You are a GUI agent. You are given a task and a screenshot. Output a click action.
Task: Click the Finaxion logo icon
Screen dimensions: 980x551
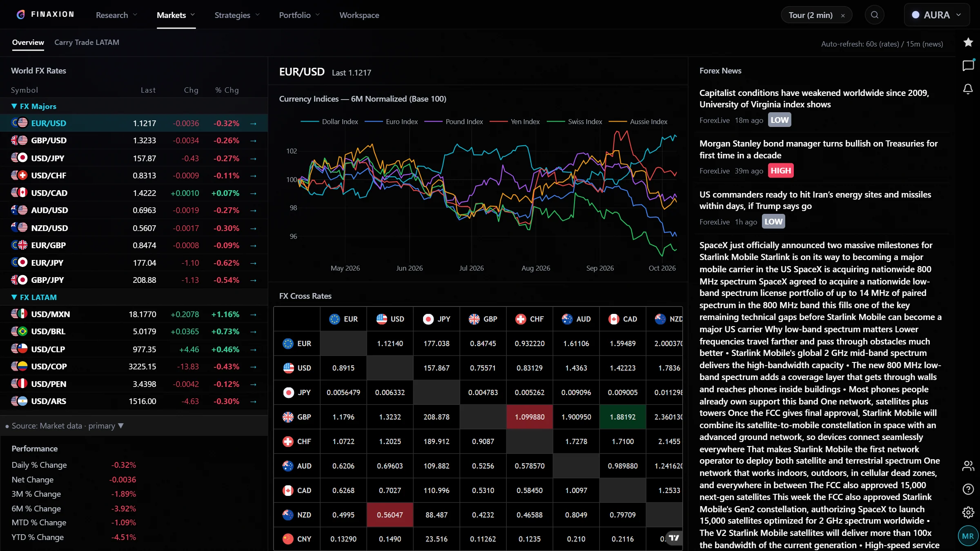(x=21, y=15)
